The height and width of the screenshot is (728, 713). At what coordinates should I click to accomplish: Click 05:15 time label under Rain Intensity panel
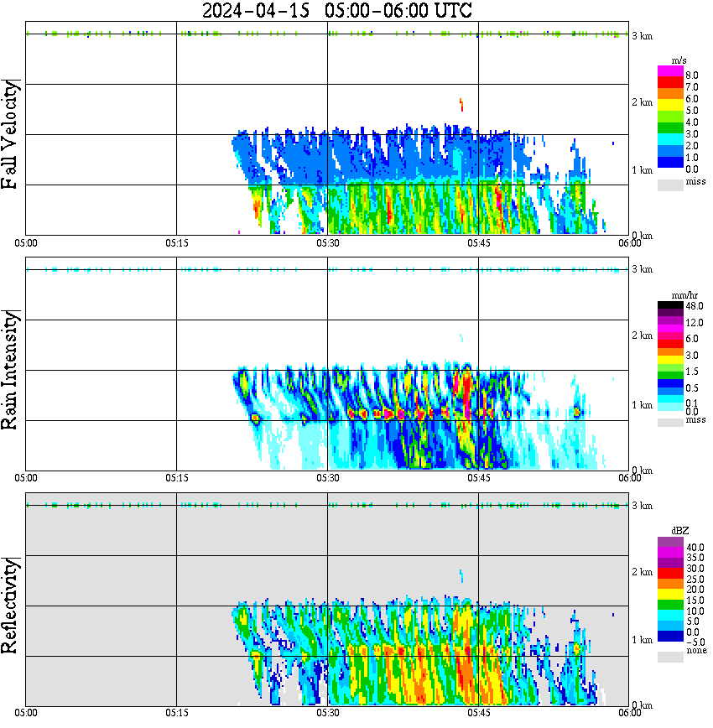coord(177,478)
